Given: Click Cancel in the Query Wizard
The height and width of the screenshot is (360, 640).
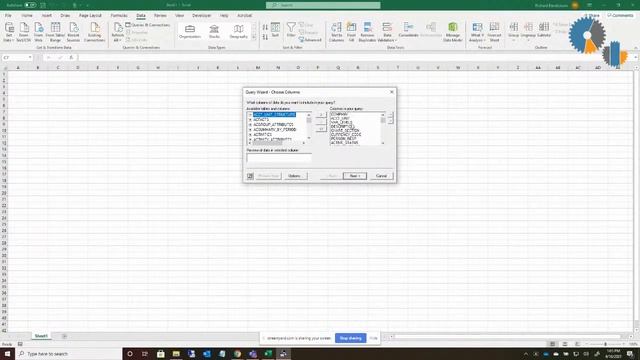Looking at the screenshot, I should pos(381,176).
